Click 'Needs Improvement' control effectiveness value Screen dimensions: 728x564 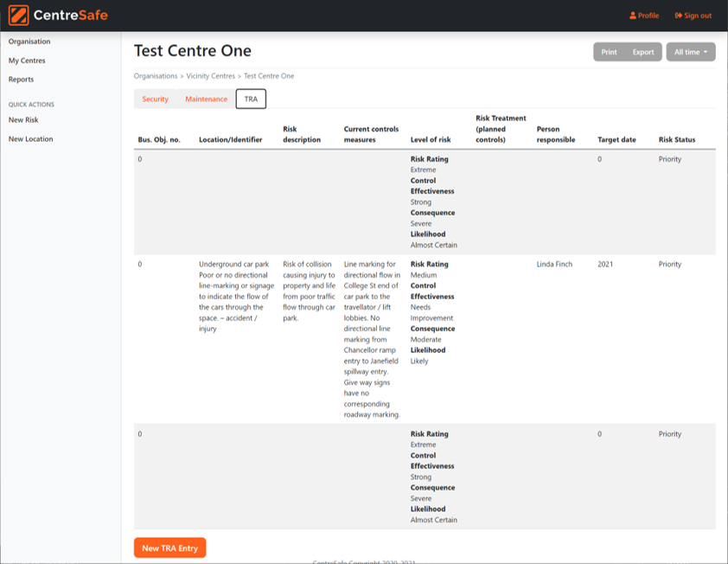point(431,312)
